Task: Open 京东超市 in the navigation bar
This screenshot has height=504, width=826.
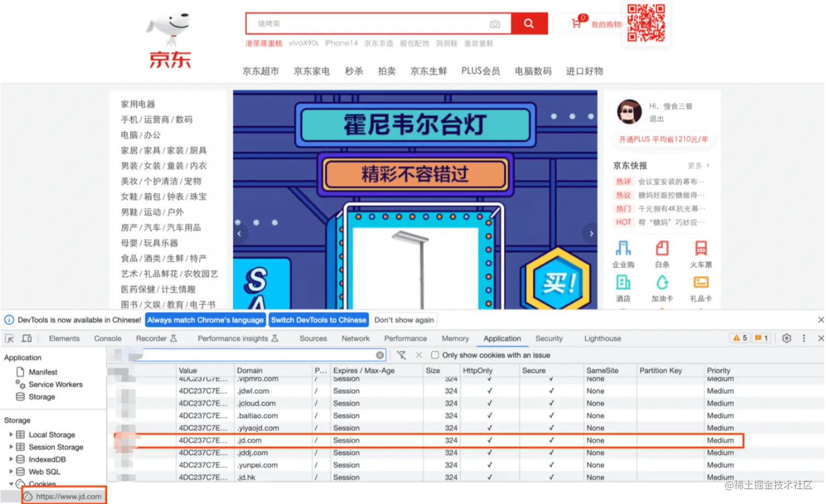Action: (261, 71)
